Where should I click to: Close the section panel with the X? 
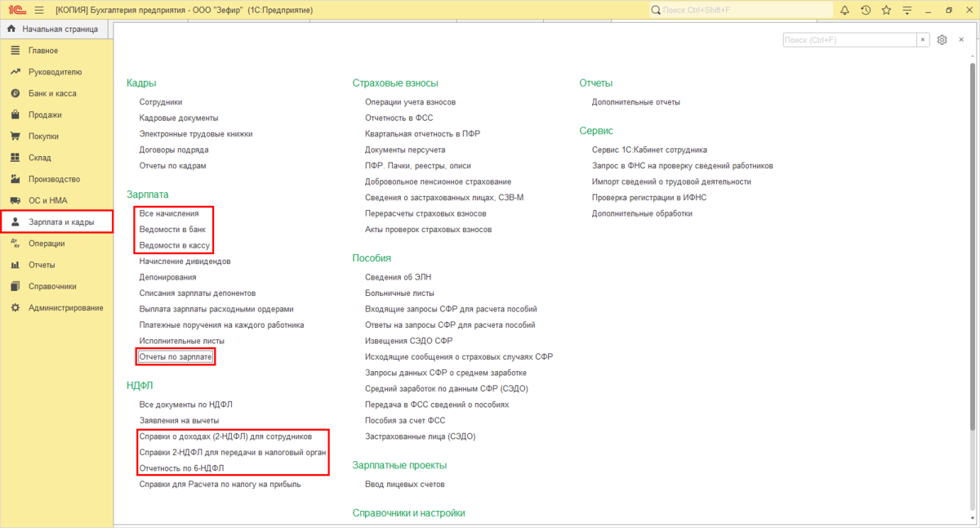(x=963, y=39)
